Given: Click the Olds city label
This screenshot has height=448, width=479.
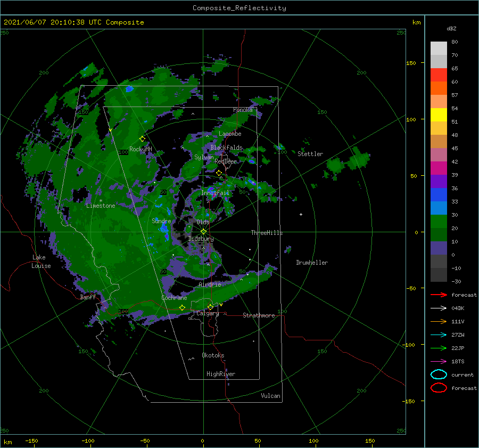Looking at the screenshot, I should tap(203, 222).
